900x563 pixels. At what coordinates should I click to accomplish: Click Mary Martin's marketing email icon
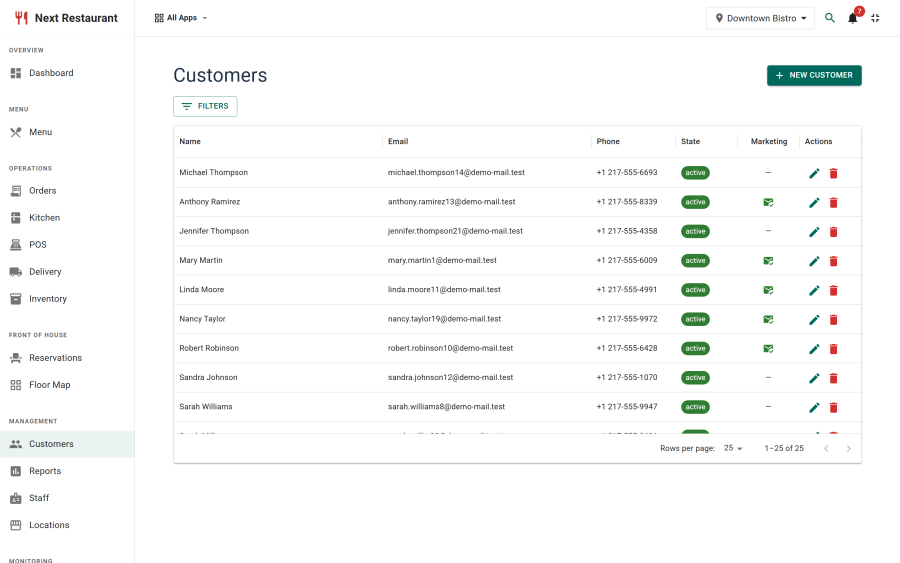(768, 261)
